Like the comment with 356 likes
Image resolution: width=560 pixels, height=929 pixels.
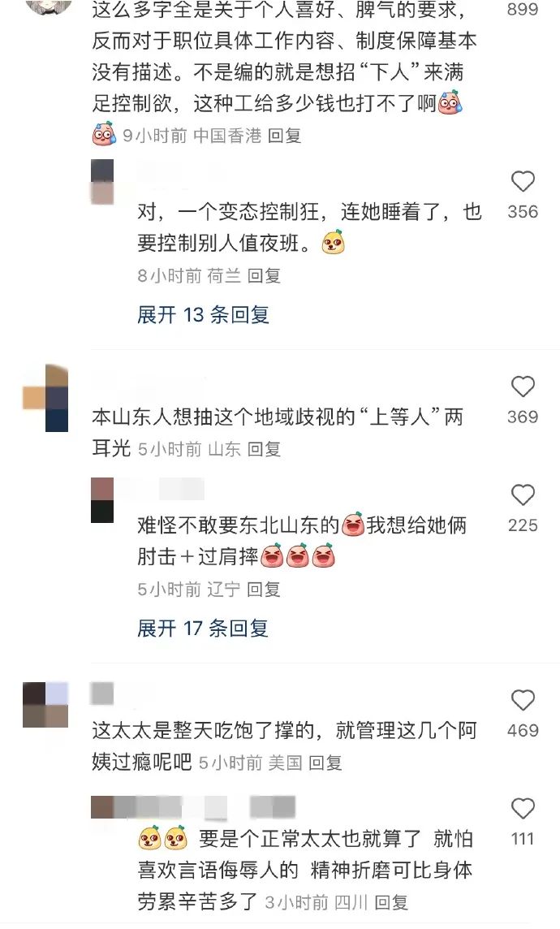[523, 181]
